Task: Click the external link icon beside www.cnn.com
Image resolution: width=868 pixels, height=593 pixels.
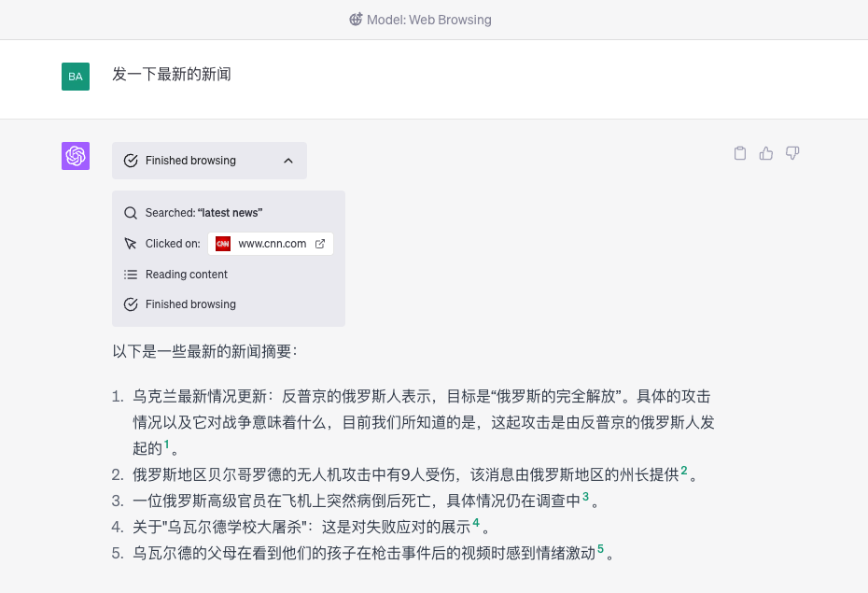Action: pyautogui.click(x=320, y=244)
